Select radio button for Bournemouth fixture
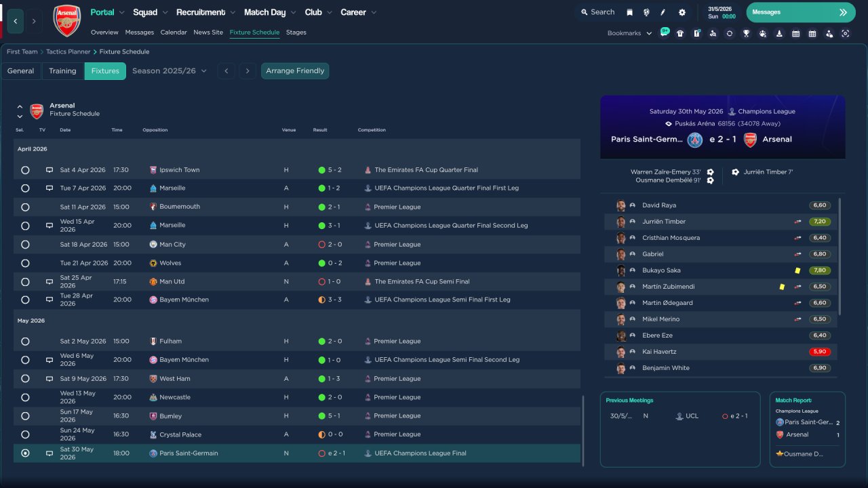868x488 pixels. tap(25, 207)
